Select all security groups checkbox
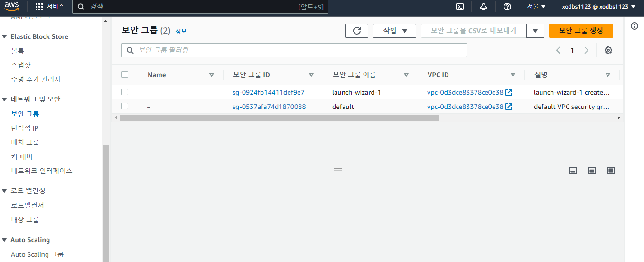This screenshot has height=262, width=644. click(x=125, y=74)
